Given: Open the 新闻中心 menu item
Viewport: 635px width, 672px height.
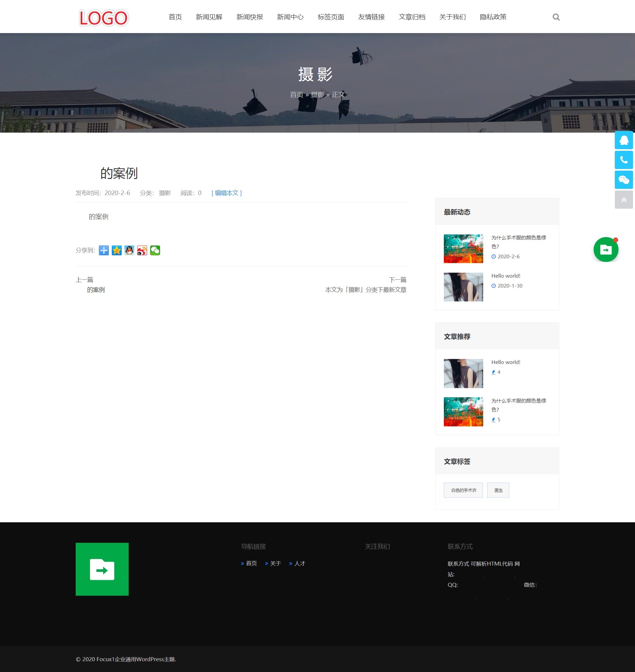Looking at the screenshot, I should (x=290, y=17).
